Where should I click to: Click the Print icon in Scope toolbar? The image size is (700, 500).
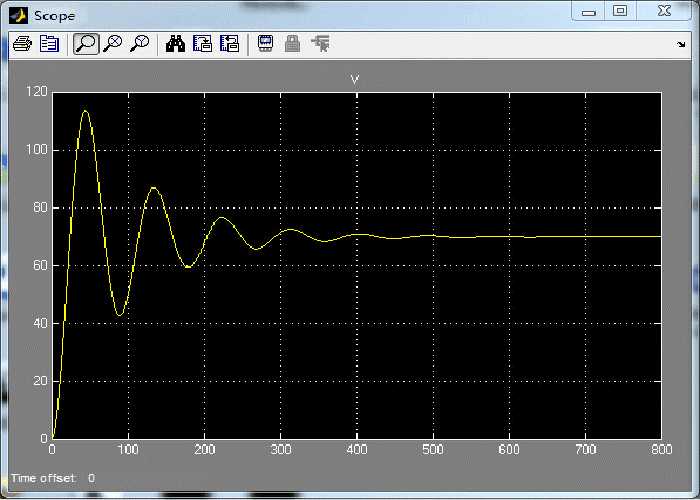(22, 44)
